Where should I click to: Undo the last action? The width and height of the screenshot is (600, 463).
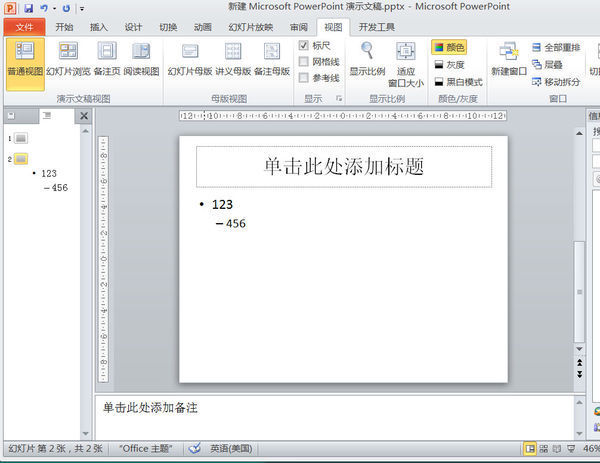44,8
